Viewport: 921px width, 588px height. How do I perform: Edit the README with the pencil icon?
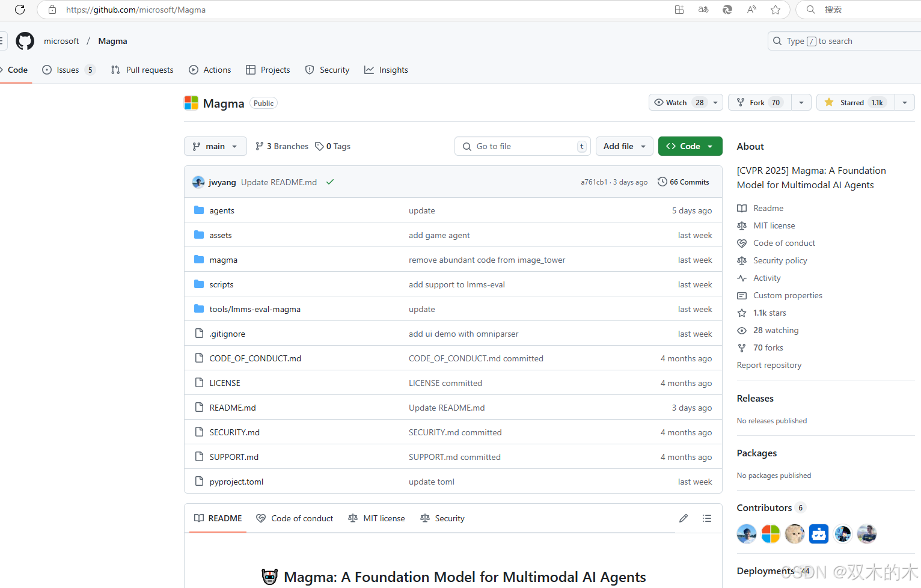pos(684,518)
